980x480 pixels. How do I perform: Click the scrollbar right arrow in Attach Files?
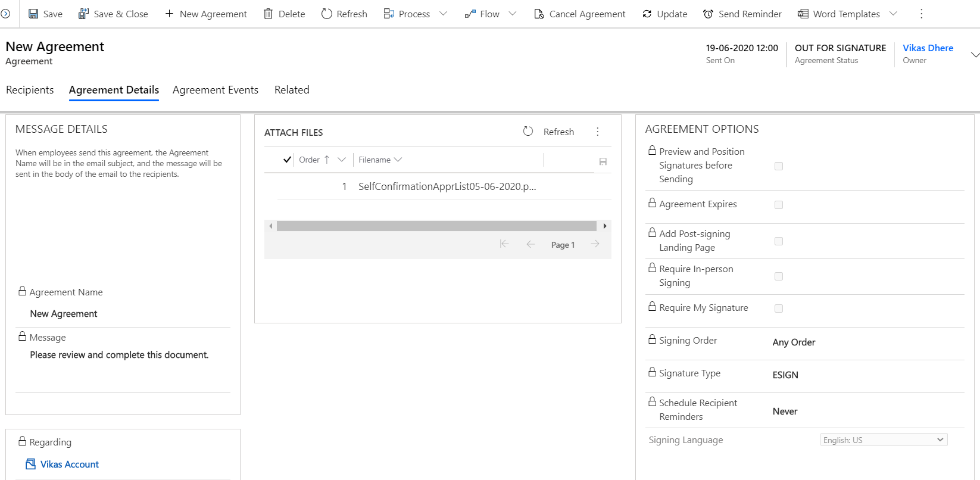click(x=605, y=226)
